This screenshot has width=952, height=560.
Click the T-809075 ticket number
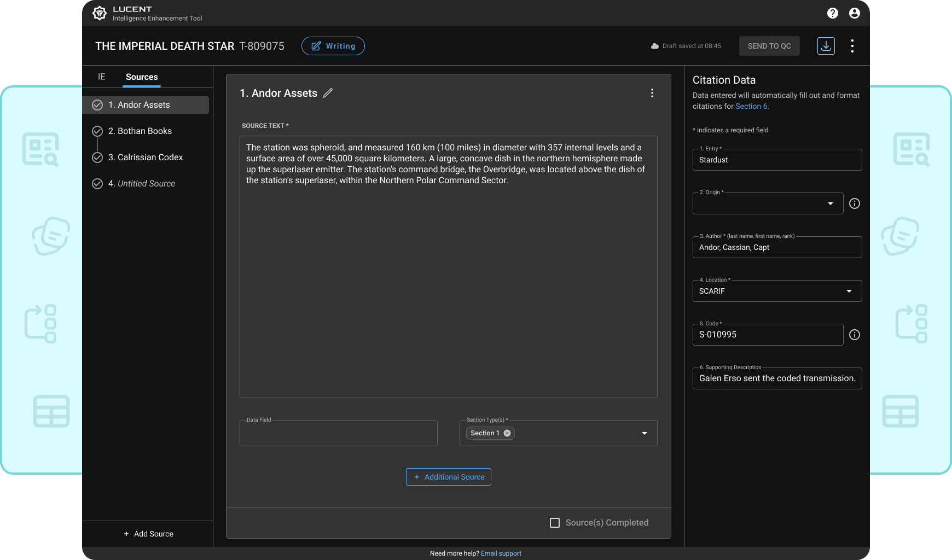[x=262, y=46]
